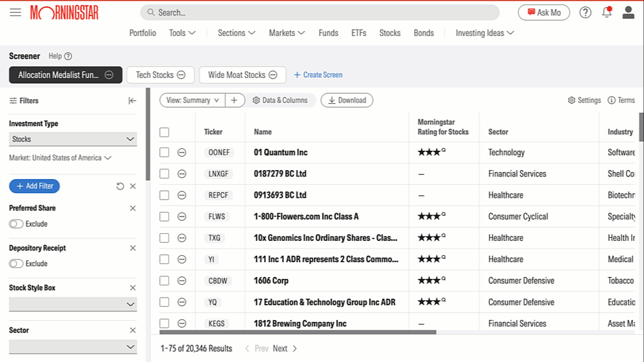Viewport: 644px width, 362px height.
Task: Download the screener results
Action: coord(346,100)
